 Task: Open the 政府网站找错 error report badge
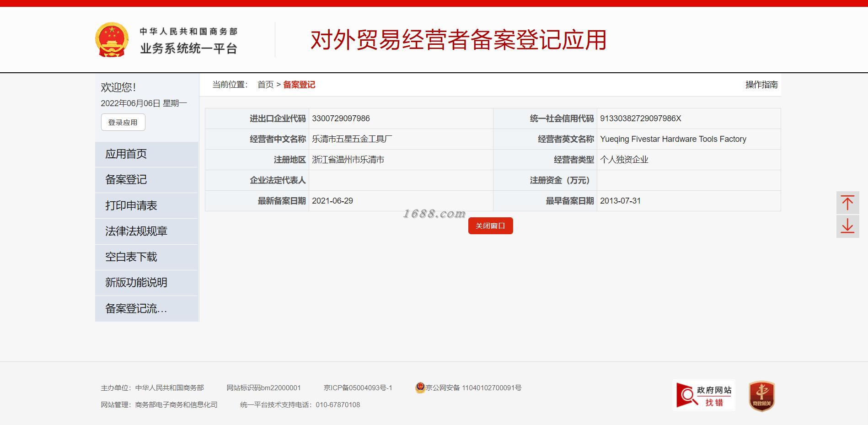[704, 396]
